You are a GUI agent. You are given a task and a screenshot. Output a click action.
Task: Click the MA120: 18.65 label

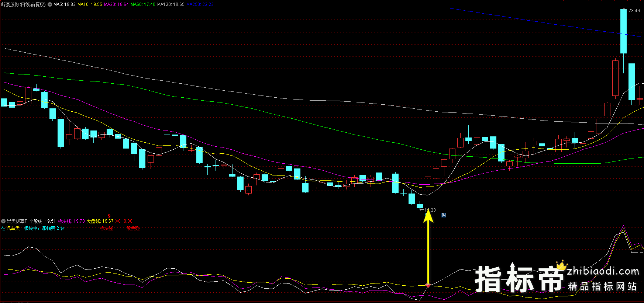[x=171, y=4]
